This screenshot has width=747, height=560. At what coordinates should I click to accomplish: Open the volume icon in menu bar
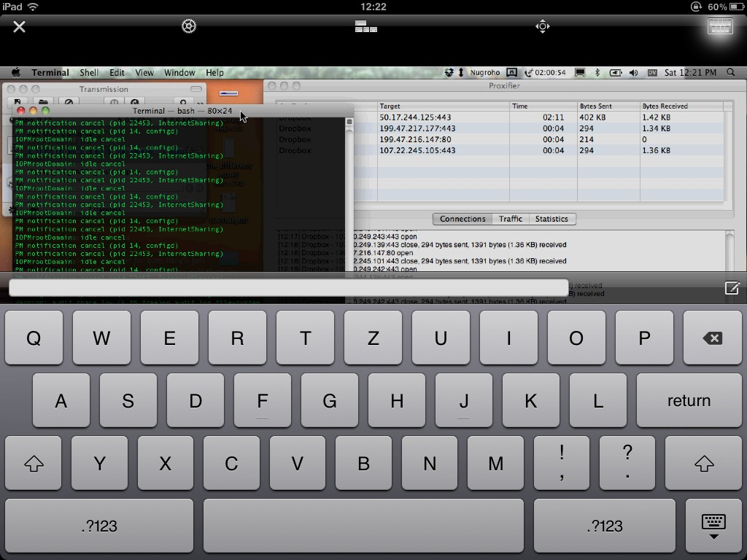coord(633,72)
